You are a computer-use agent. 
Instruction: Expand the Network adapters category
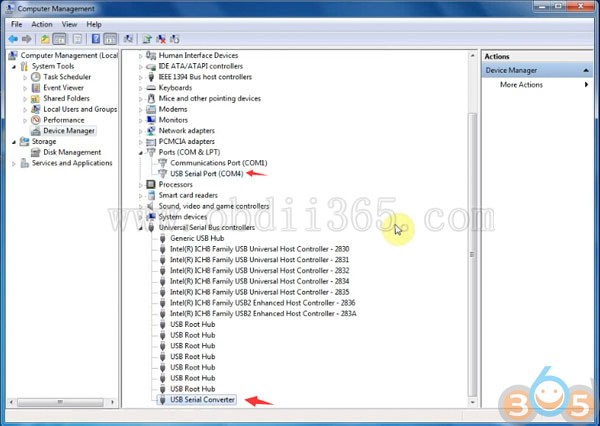(x=140, y=131)
